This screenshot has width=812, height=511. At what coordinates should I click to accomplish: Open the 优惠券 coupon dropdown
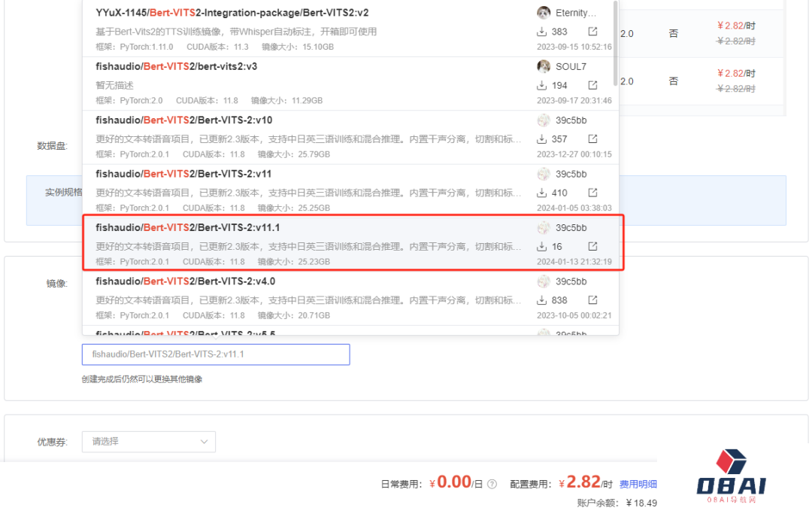(149, 442)
